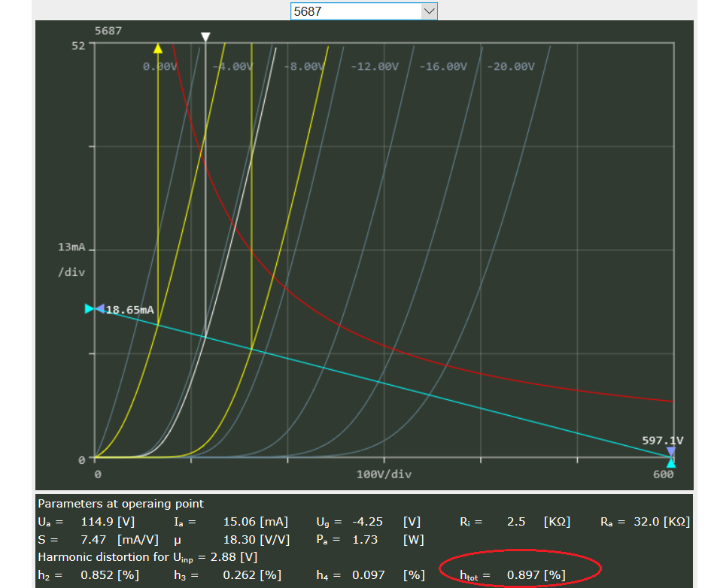Click the cyan triangle below 597.1V
Viewport: 714px width, 588px height.
click(671, 463)
